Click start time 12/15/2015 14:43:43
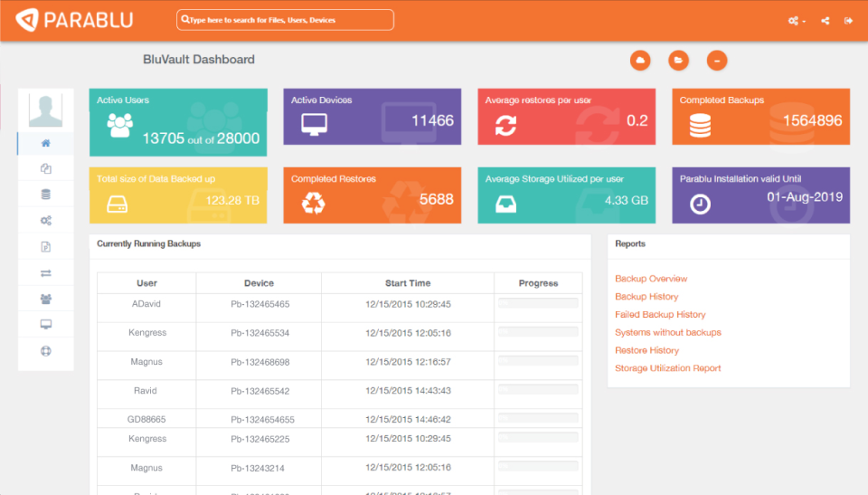Image resolution: width=868 pixels, height=495 pixels. click(408, 391)
